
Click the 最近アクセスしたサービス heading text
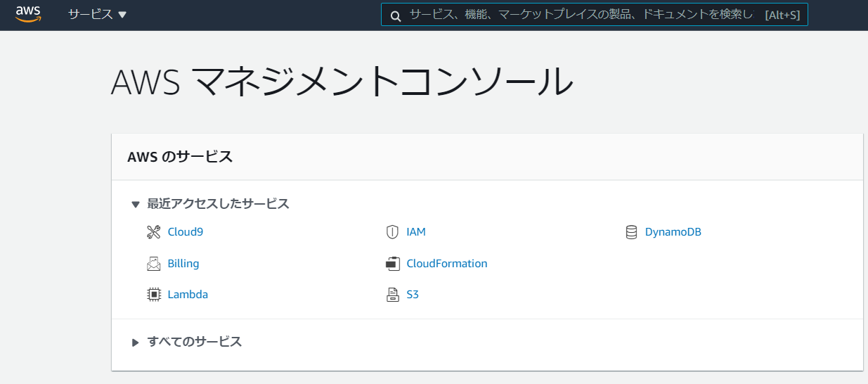click(218, 204)
